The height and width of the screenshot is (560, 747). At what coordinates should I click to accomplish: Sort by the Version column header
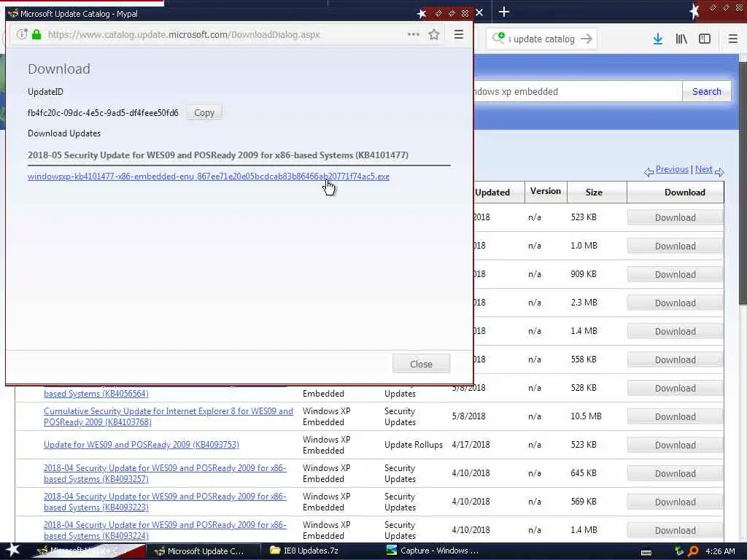(546, 192)
